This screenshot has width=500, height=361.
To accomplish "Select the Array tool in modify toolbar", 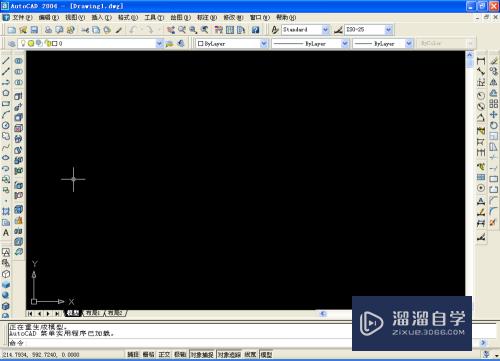I will [494, 104].
